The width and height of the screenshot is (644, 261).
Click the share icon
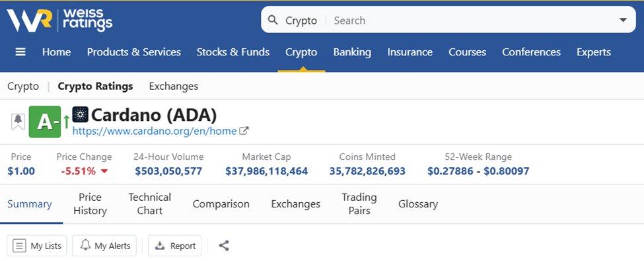click(224, 246)
